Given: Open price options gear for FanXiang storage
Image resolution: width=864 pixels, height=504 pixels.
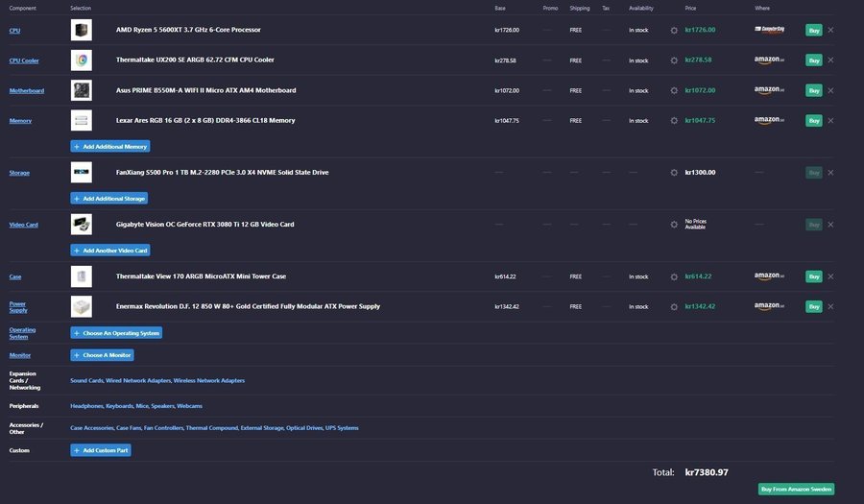Looking at the screenshot, I should pyautogui.click(x=674, y=173).
